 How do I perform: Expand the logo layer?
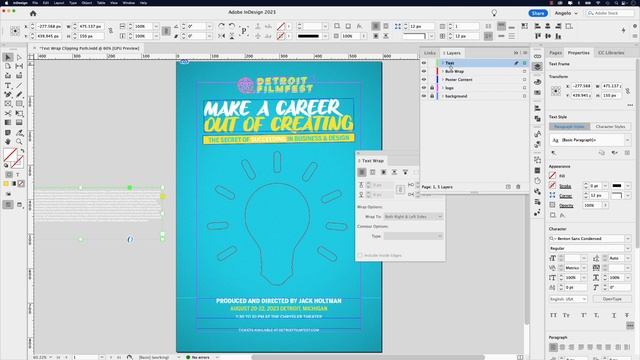443,88
